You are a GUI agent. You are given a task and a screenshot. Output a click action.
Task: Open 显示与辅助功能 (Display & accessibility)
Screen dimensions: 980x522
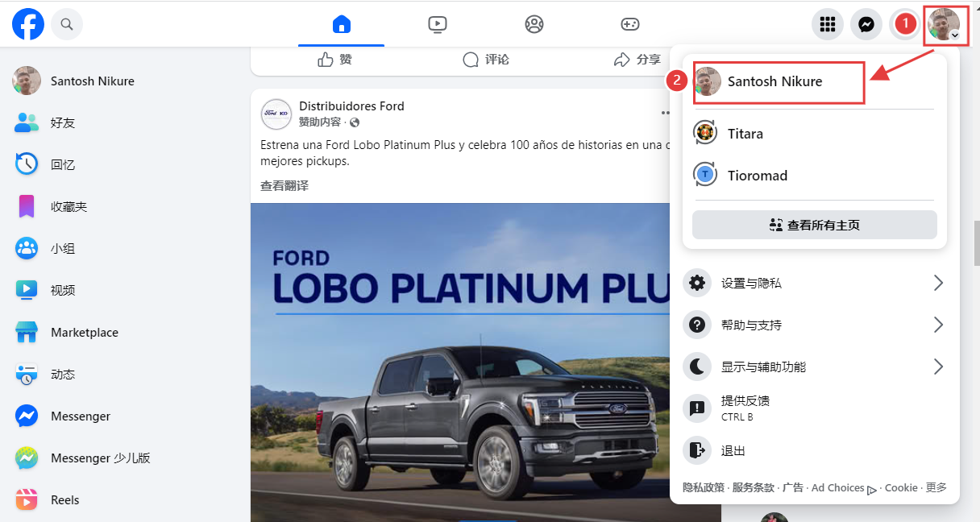pyautogui.click(x=815, y=367)
